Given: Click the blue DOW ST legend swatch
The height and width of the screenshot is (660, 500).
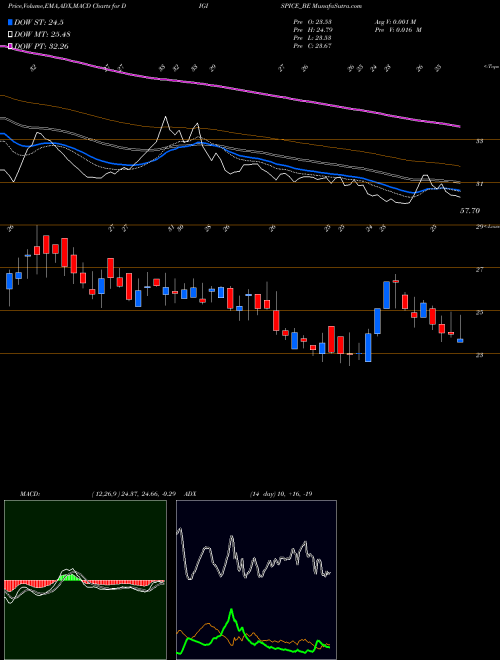Looking at the screenshot, I should tap(11, 23).
